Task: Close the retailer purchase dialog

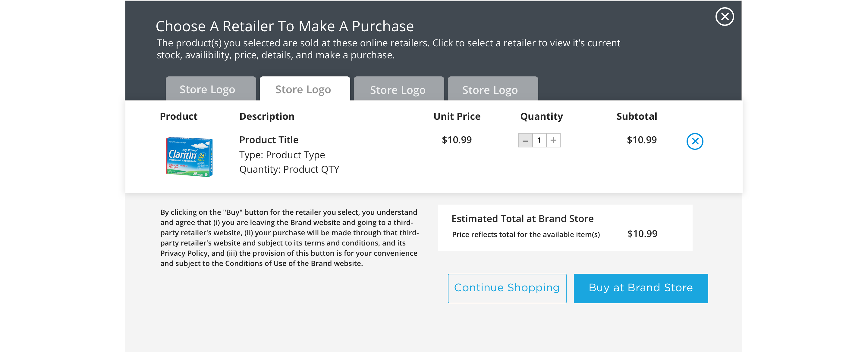Action: click(x=725, y=17)
